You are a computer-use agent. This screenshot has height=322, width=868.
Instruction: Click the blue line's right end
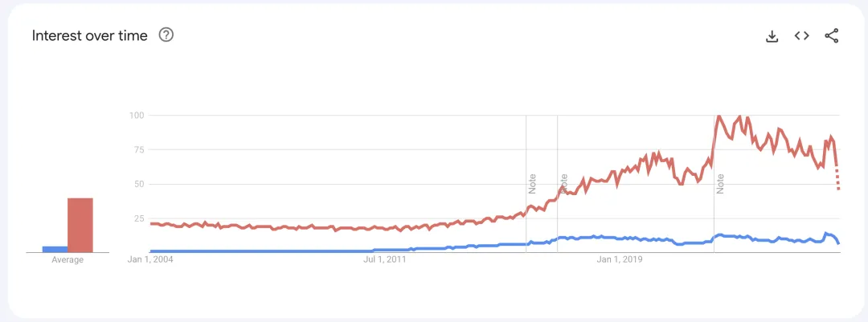point(838,242)
